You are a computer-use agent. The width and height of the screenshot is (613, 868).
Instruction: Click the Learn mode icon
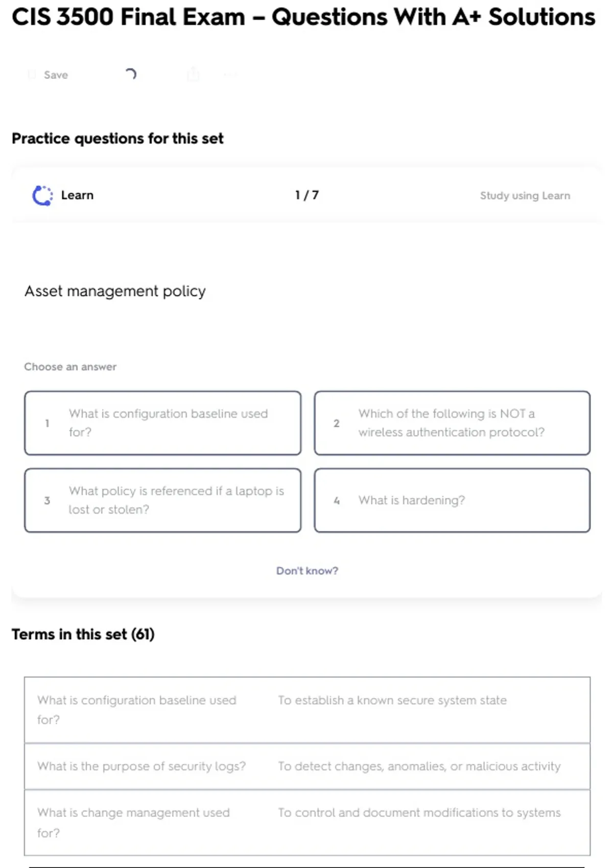pyautogui.click(x=42, y=196)
